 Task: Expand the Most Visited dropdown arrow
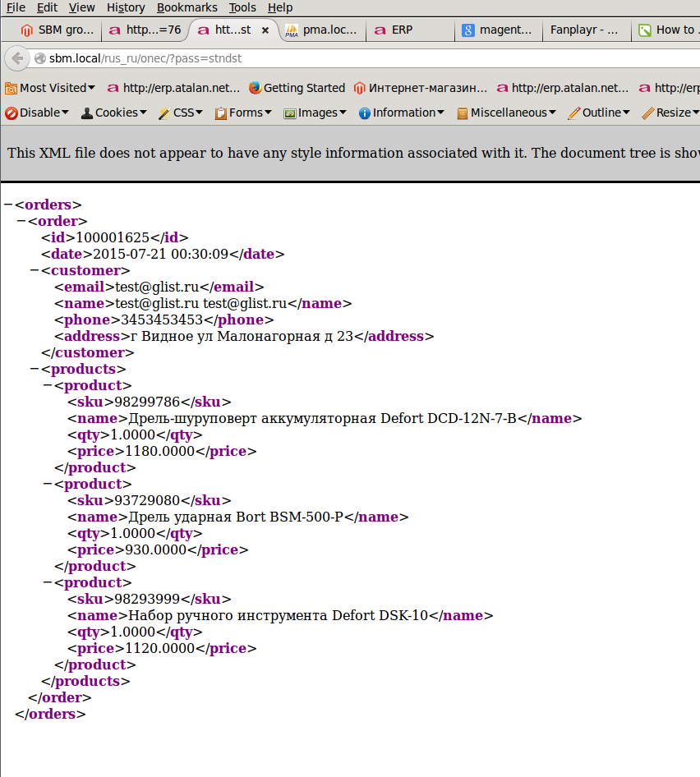coord(91,88)
